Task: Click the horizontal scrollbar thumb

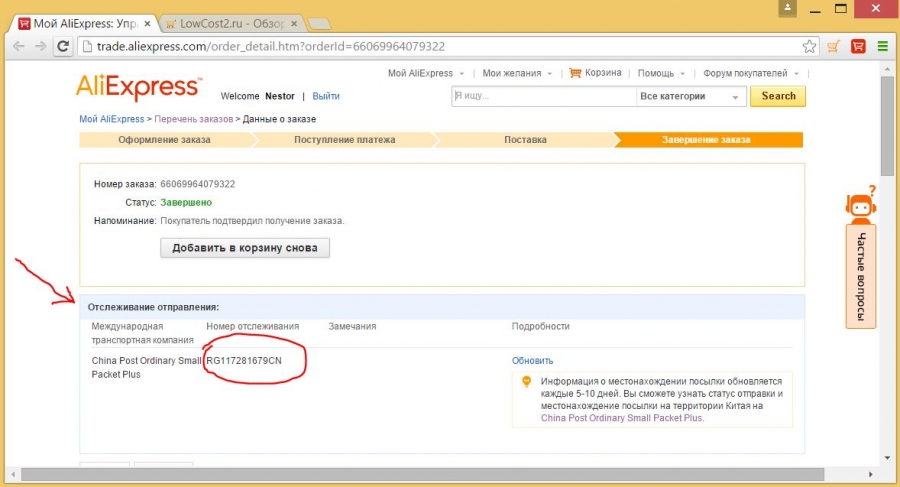Action: pyautogui.click(x=422, y=474)
